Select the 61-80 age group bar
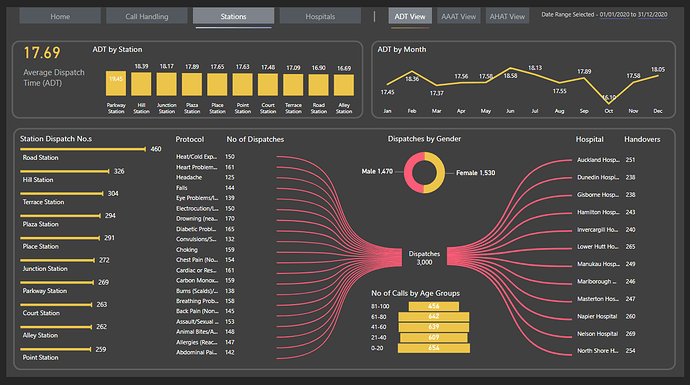Screen dimensions: 690x385 (433, 317)
